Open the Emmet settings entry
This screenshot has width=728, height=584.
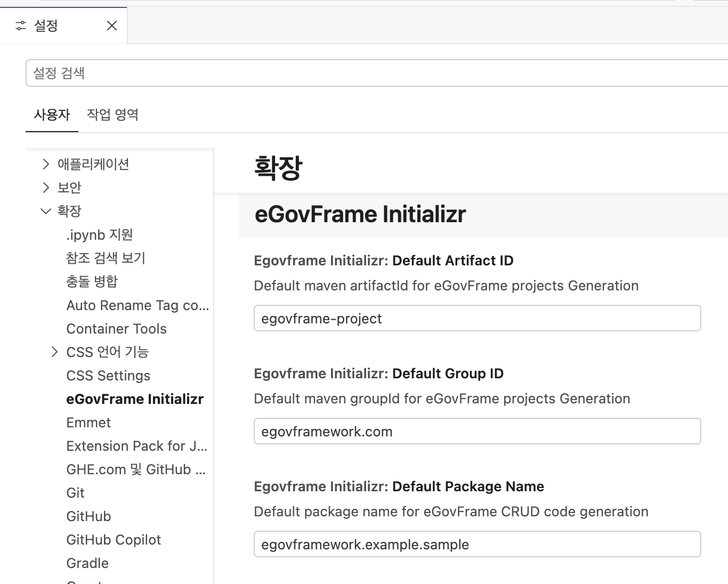click(x=88, y=422)
